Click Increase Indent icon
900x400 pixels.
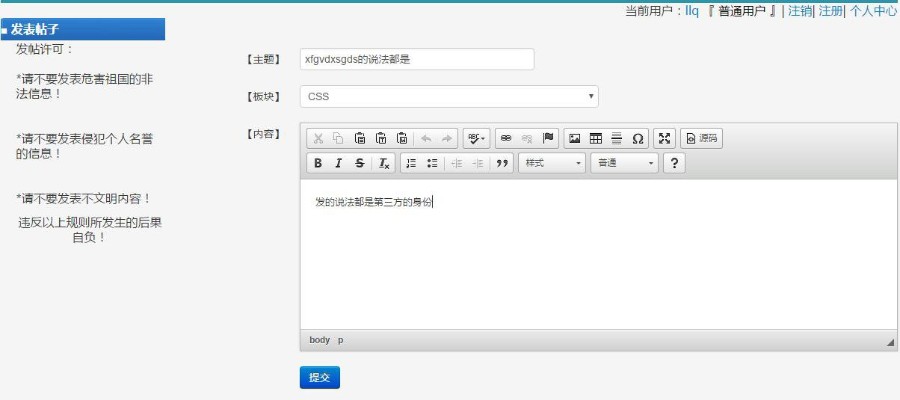point(478,164)
